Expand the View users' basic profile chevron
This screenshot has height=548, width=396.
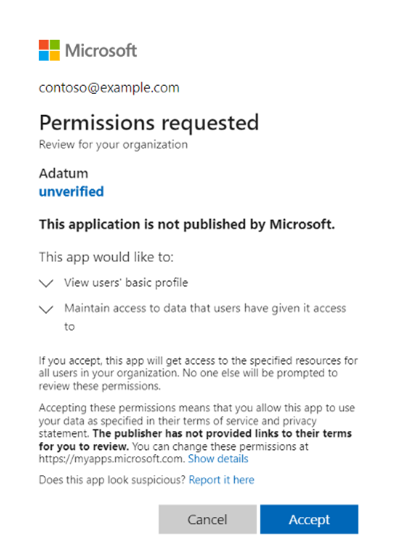tap(46, 283)
